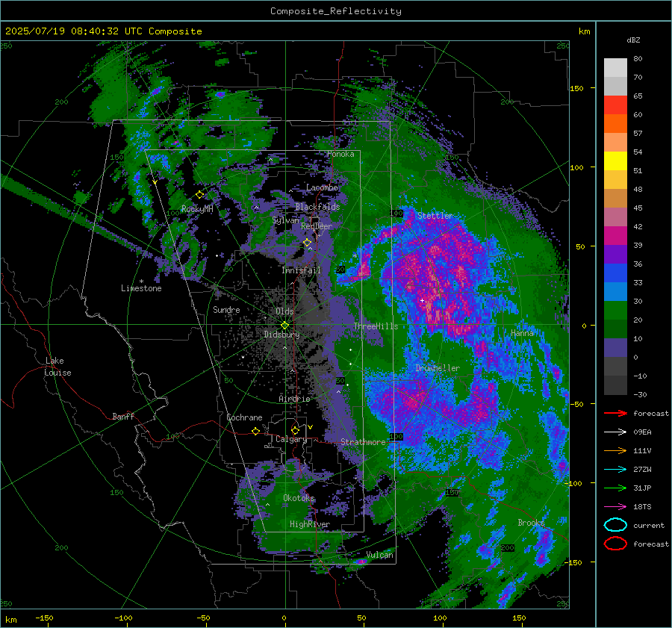This screenshot has width=672, height=628.
Task: Click the 18TS legend text
Action: click(642, 507)
